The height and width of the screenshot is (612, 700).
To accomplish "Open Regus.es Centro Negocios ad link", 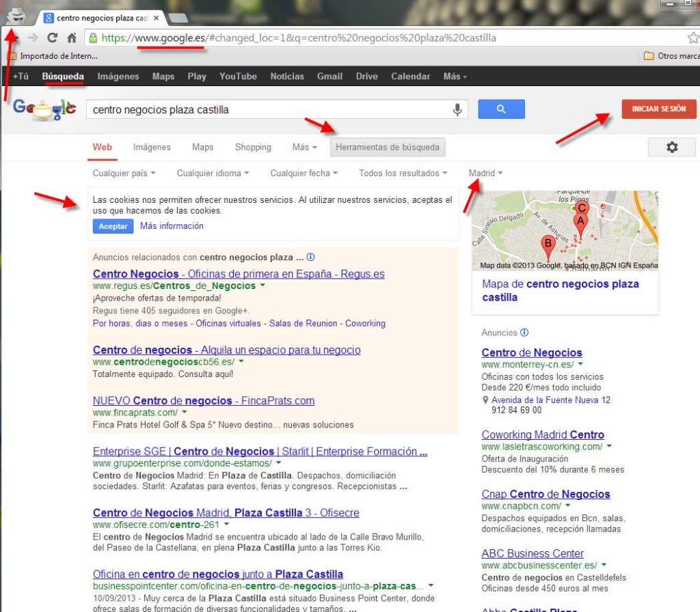I will (x=239, y=274).
